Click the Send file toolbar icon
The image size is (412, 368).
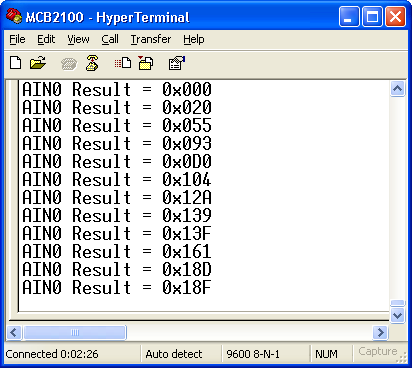click(123, 63)
